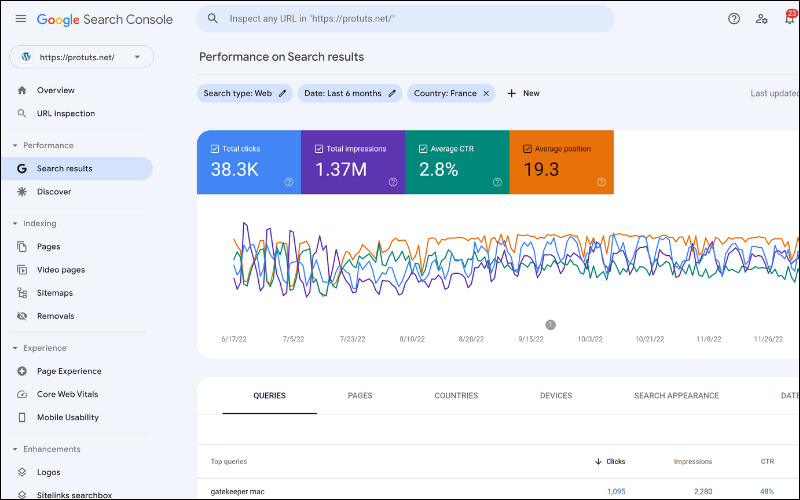This screenshot has width=800, height=500.
Task: Click the Removals crossed-eye icon
Action: pyautogui.click(x=22, y=316)
